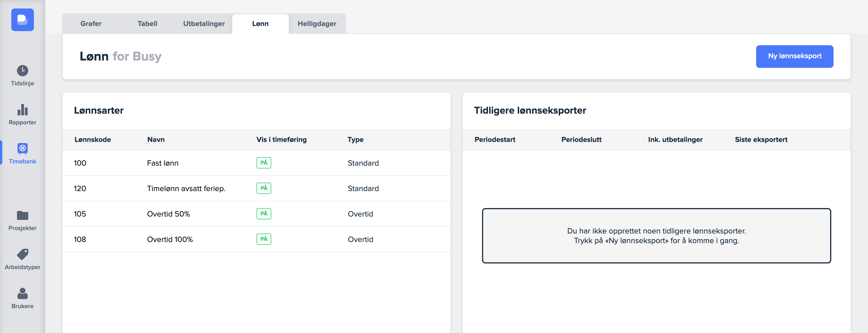Click the Ny lønnseksport button
The height and width of the screenshot is (333, 868).
point(795,56)
